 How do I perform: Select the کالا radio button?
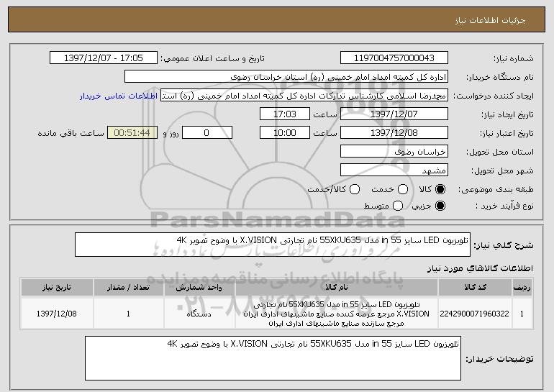pyautogui.click(x=440, y=189)
